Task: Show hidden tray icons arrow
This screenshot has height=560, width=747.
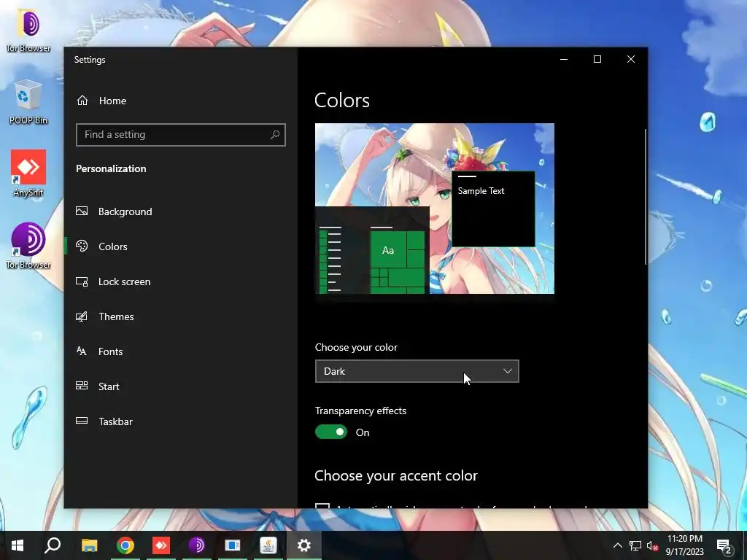Action: [x=617, y=545]
